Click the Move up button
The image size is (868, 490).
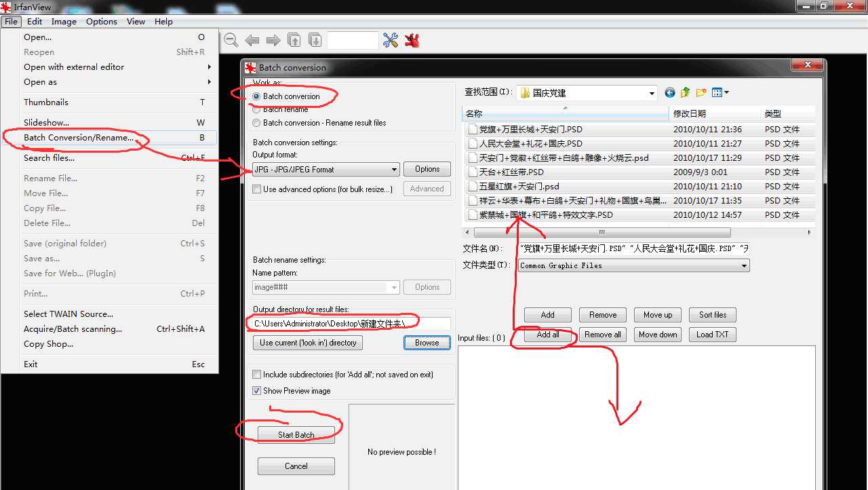(x=658, y=315)
